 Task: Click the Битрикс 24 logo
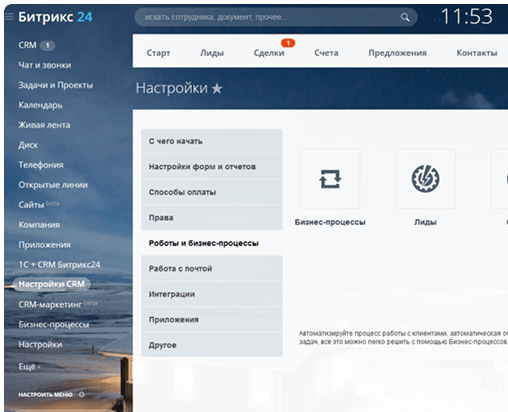[55, 17]
